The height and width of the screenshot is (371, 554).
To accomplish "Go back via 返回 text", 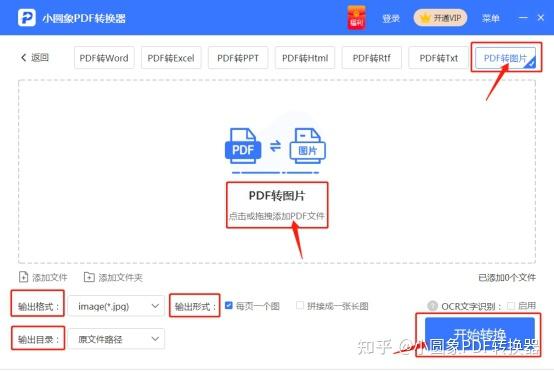I will pyautogui.click(x=40, y=57).
